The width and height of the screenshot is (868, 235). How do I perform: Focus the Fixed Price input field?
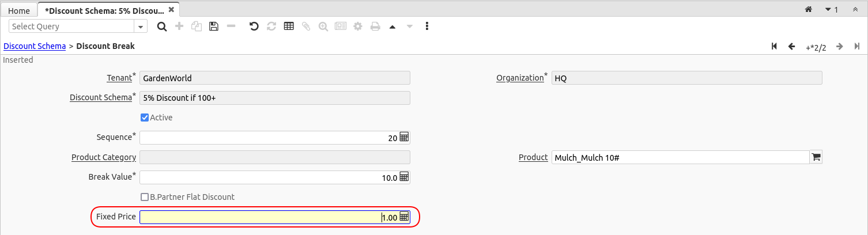(269, 217)
